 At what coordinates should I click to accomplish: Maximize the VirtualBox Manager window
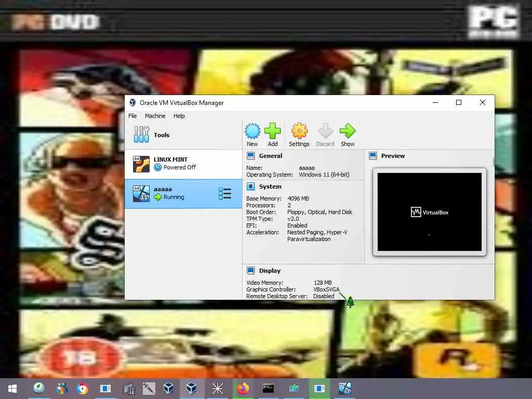pyautogui.click(x=459, y=102)
